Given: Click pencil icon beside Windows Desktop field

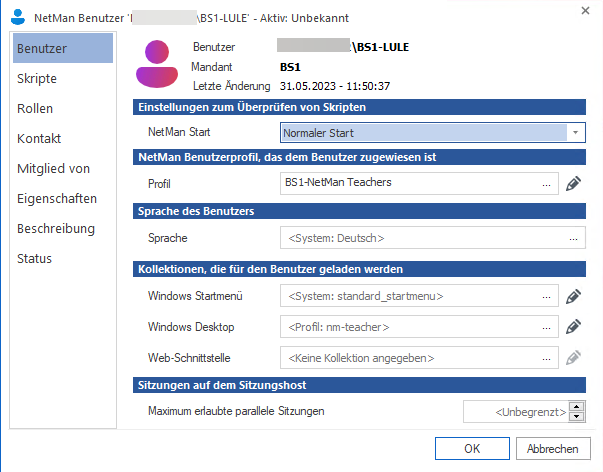Looking at the screenshot, I should (573, 326).
